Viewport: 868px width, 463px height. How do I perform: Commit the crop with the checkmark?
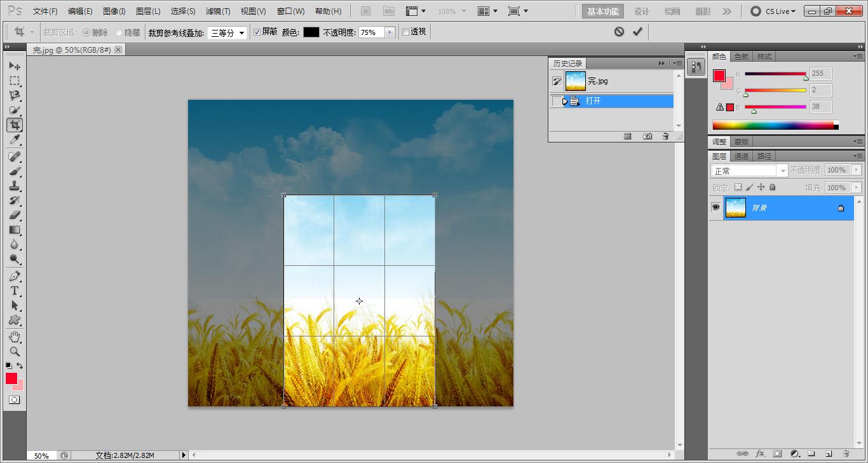(637, 31)
